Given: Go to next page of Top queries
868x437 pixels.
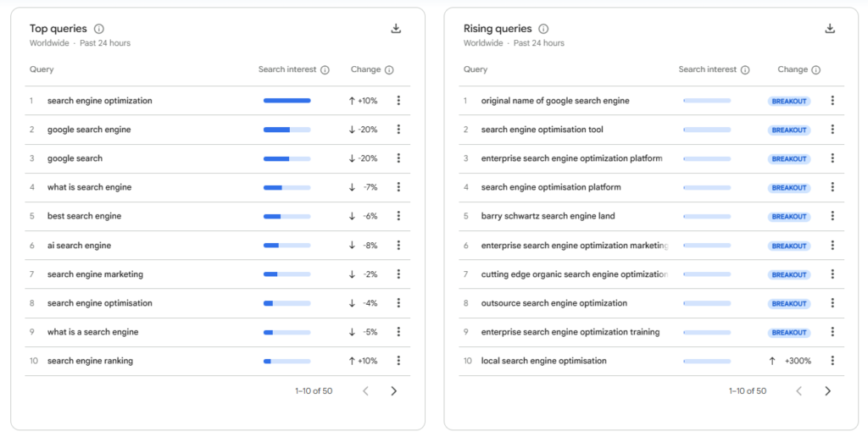Looking at the screenshot, I should (393, 391).
